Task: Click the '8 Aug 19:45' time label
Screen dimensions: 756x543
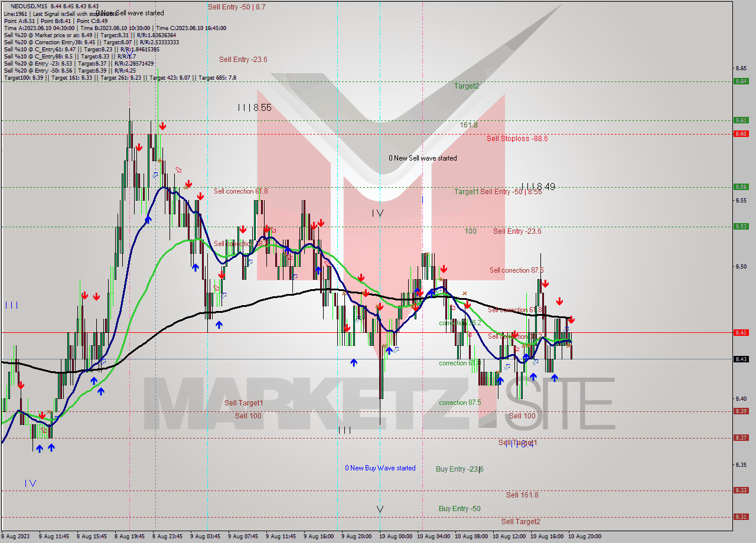Action: pos(130,537)
